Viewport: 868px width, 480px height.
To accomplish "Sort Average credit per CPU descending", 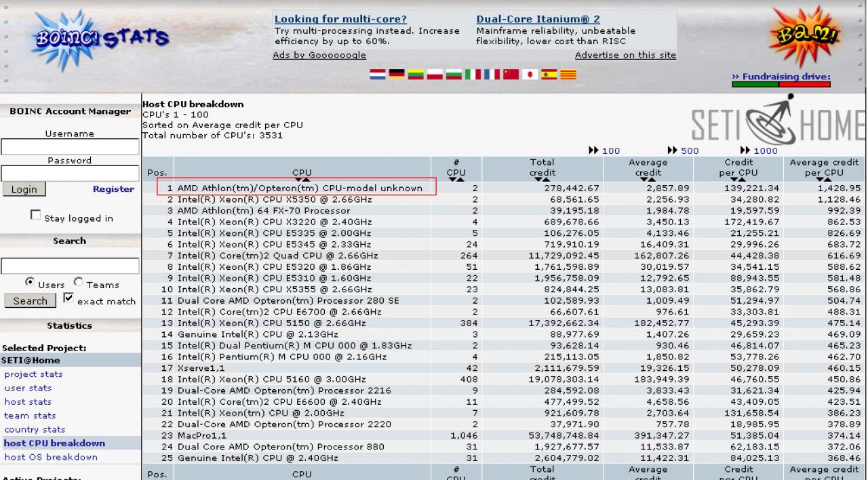I will (820, 180).
